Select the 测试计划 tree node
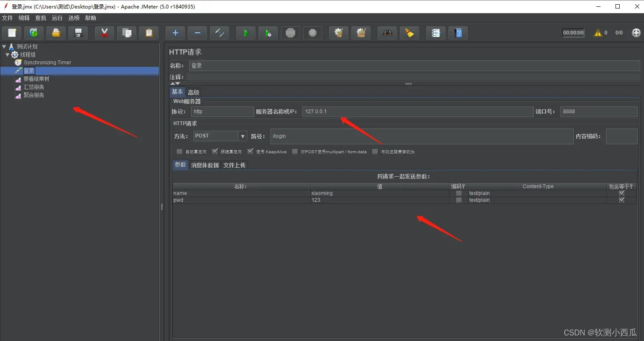 pyautogui.click(x=27, y=46)
